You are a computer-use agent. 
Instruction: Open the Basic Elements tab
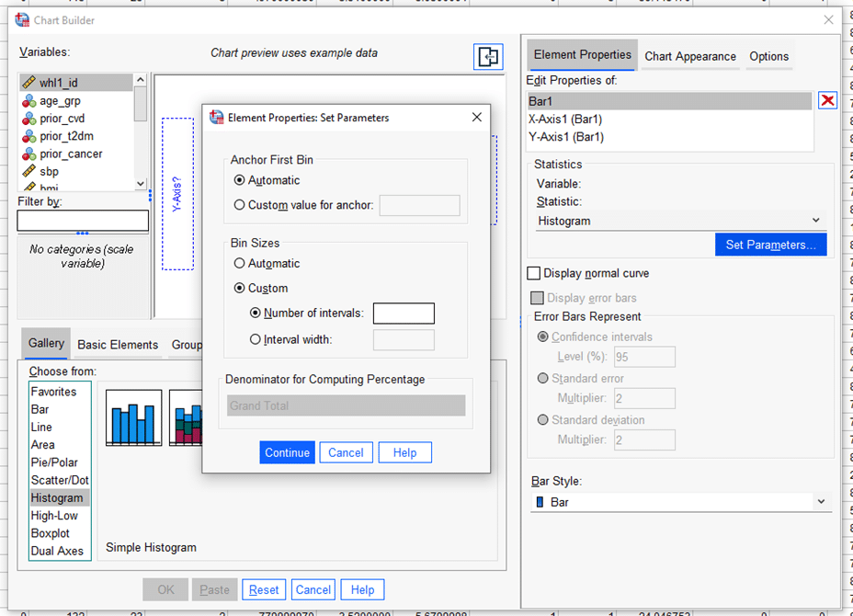(x=118, y=345)
